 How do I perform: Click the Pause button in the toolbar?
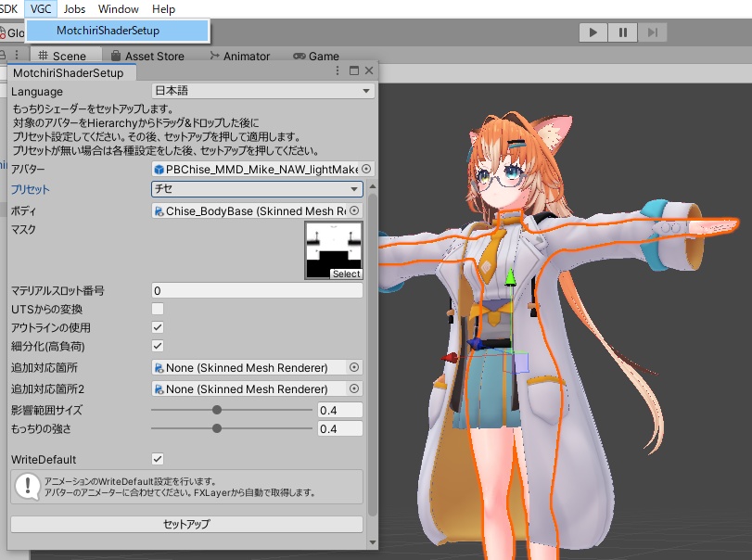tap(623, 32)
